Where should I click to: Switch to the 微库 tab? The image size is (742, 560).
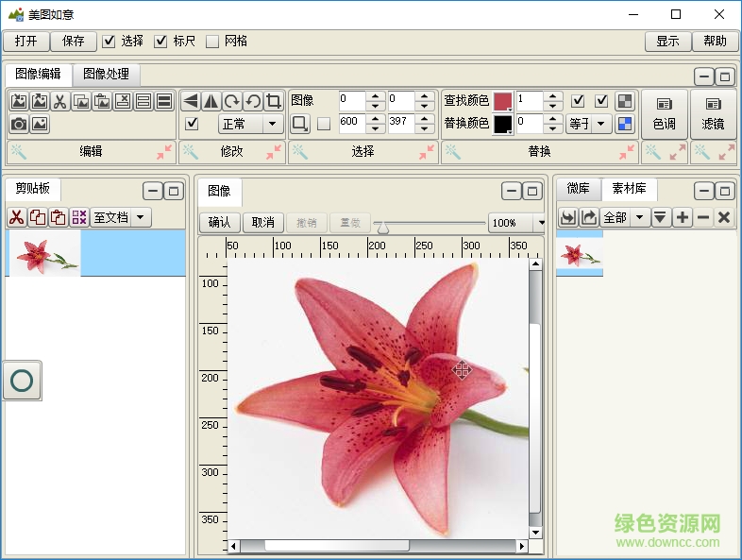coord(578,189)
